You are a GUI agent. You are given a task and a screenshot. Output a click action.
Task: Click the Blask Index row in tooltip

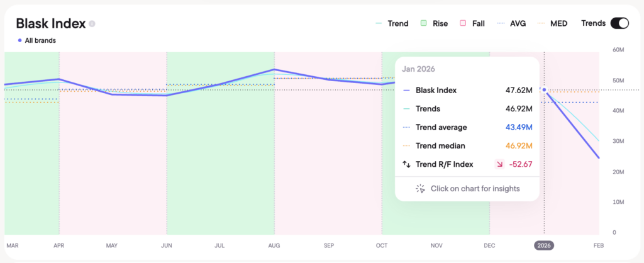[x=467, y=90]
